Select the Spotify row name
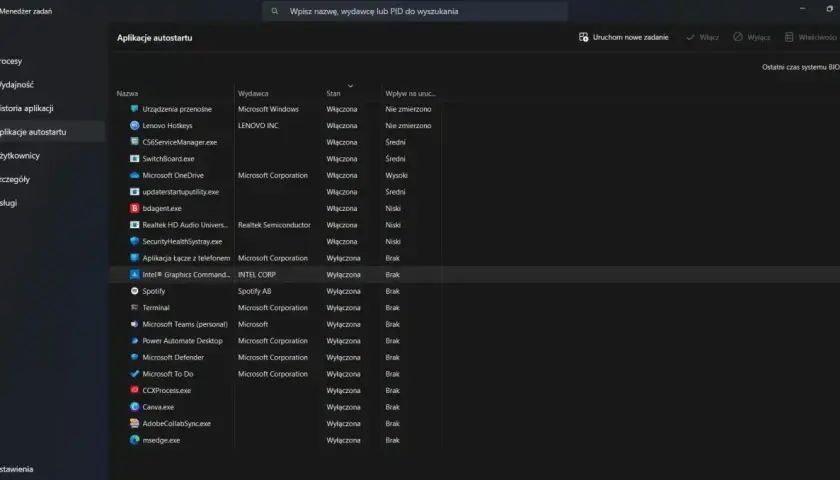 point(154,291)
